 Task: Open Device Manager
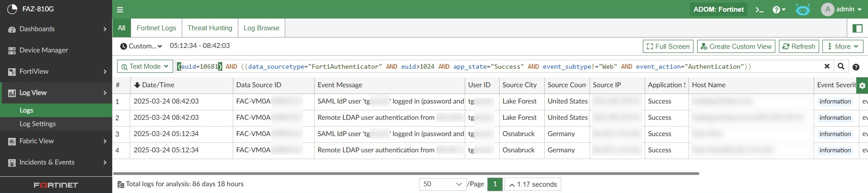coord(56,50)
